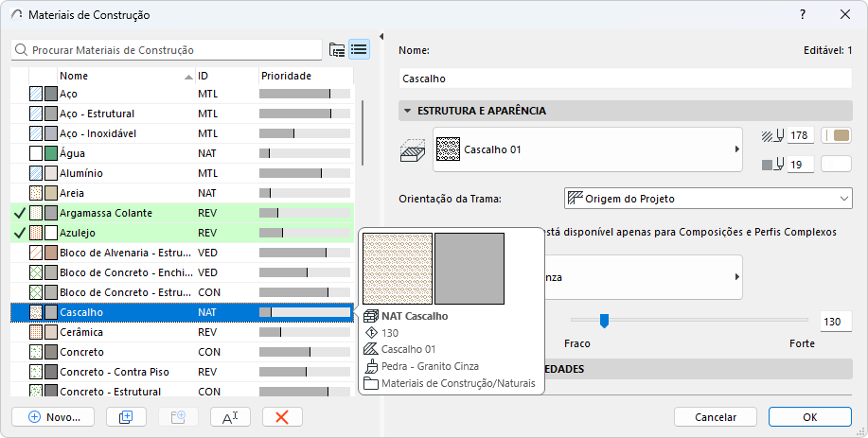868x438 pixels.
Task: Click the Alumínio surface icon
Action: tap(51, 173)
